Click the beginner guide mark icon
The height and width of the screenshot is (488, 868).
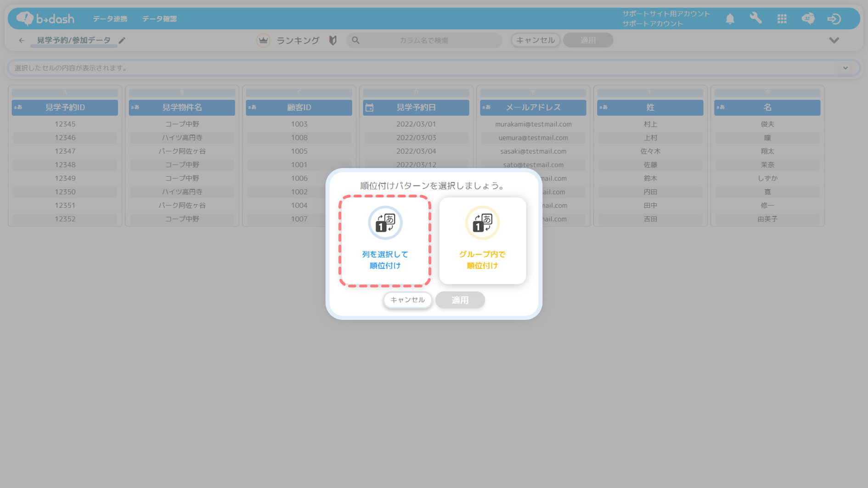click(x=333, y=40)
